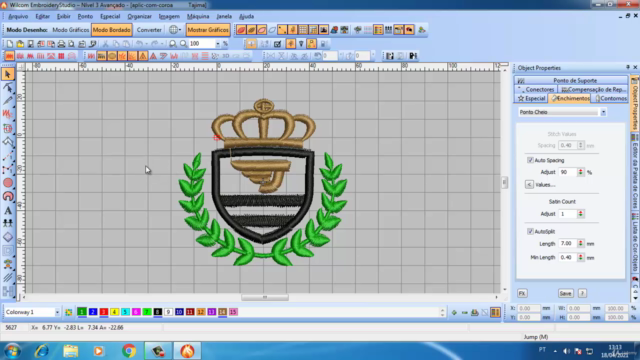This screenshot has height=360, width=640.
Task: Open the Ponto menu
Action: 85,16
